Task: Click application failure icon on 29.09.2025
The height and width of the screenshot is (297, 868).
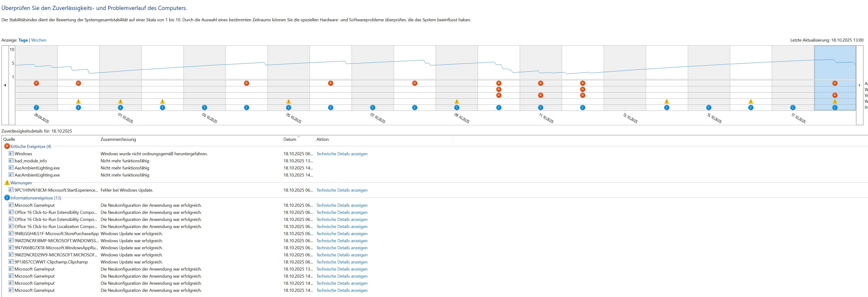Action: (36, 83)
